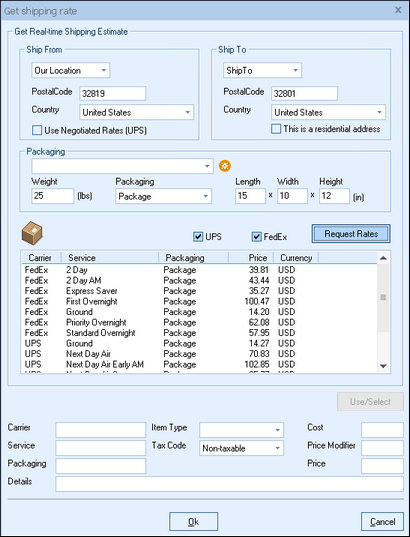Click the rates list scroll down arrow
This screenshot has height=537, width=410.
(383, 366)
